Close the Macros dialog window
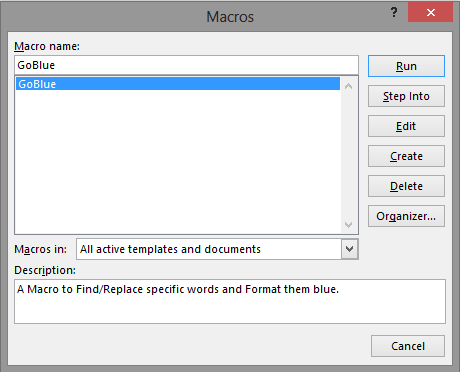The width and height of the screenshot is (460, 372). point(430,13)
